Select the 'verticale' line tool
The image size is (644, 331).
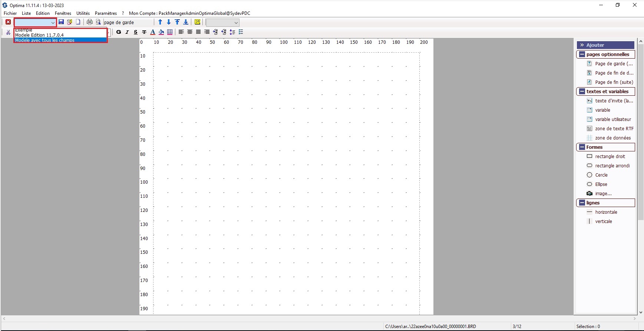(x=600, y=221)
